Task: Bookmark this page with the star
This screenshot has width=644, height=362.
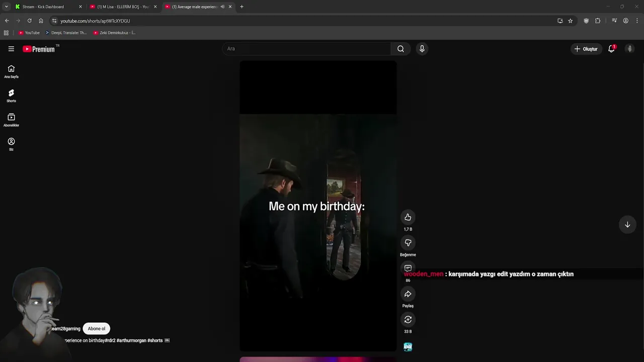Action: coord(570,21)
